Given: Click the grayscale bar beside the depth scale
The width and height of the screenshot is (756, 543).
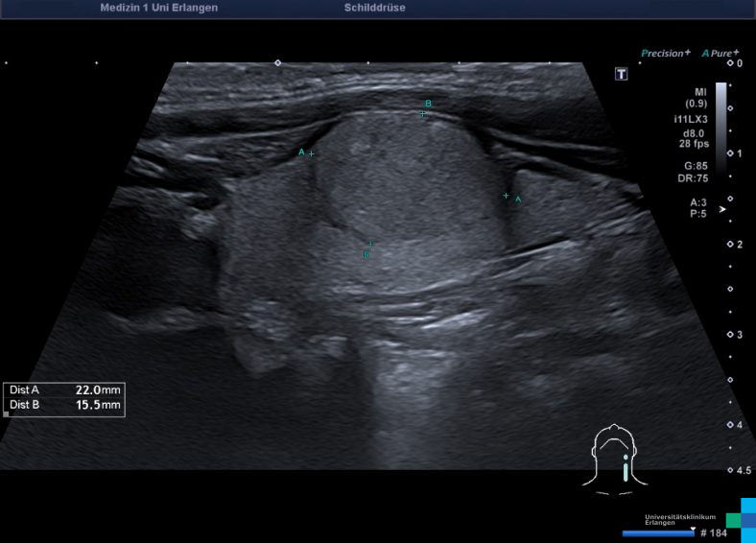Looking at the screenshot, I should [721, 125].
